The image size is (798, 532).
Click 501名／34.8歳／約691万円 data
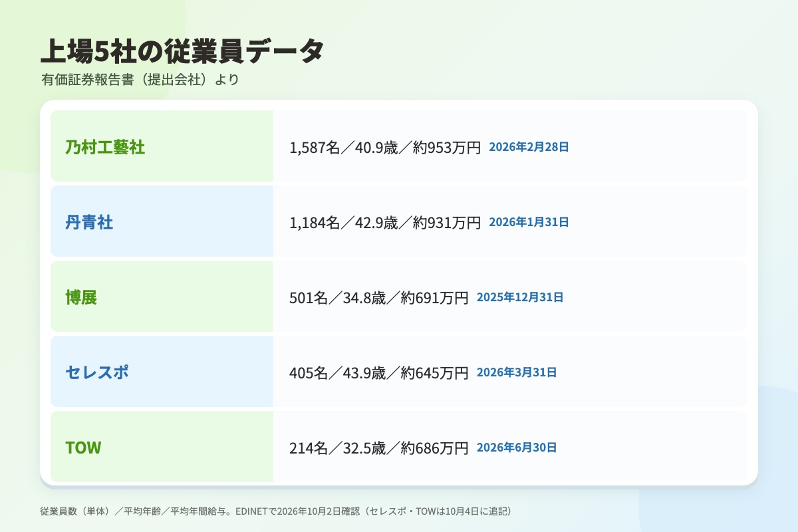click(x=379, y=298)
